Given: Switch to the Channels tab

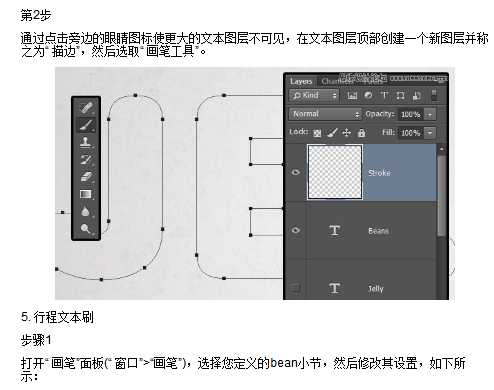Looking at the screenshot, I should tap(336, 81).
